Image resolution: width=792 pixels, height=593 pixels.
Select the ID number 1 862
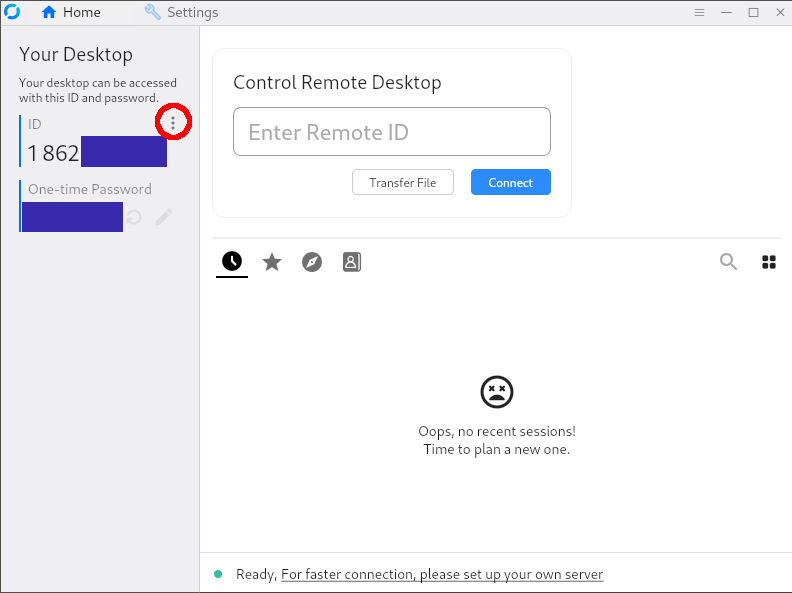[54, 153]
